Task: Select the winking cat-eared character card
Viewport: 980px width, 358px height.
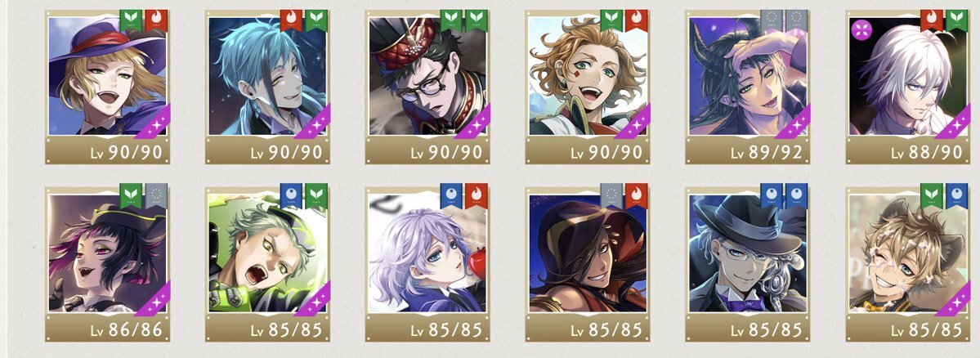Action: [907, 262]
